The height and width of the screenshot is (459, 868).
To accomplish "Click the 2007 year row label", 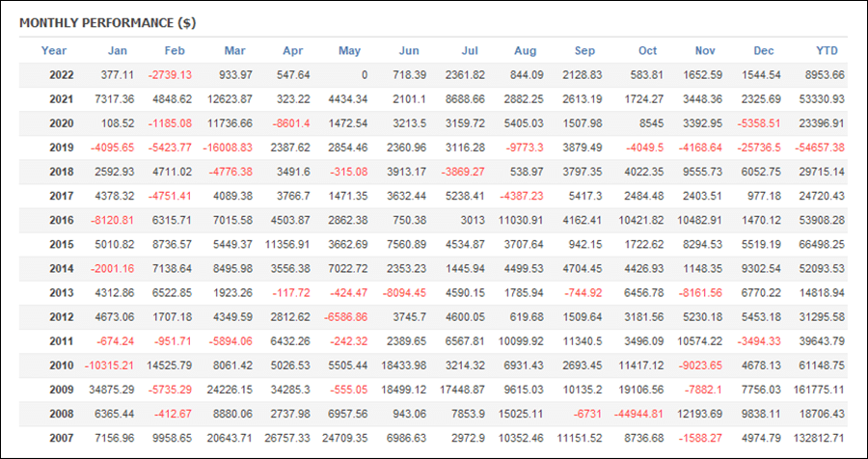I will (x=61, y=439).
